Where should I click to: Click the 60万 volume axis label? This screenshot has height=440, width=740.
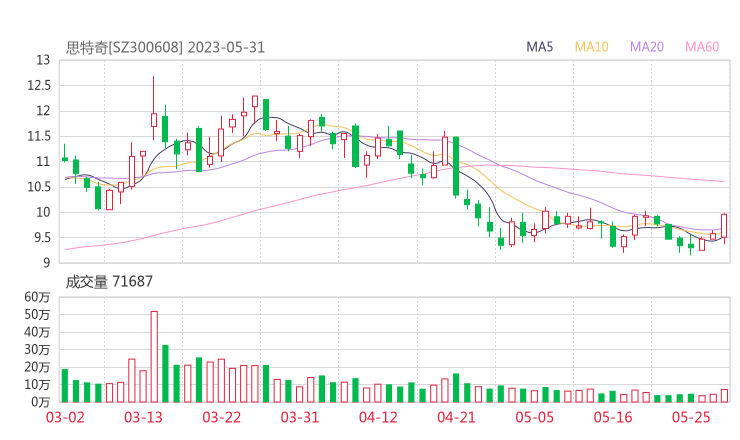pos(37,297)
